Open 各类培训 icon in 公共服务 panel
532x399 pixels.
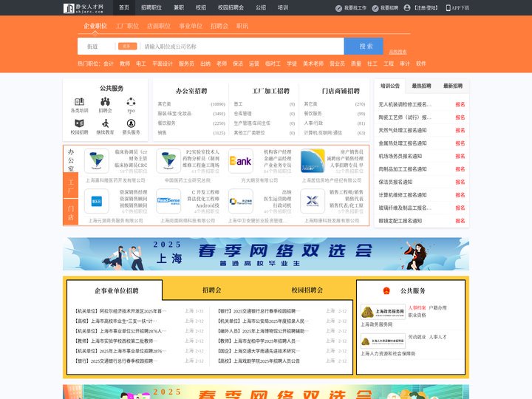(x=79, y=101)
